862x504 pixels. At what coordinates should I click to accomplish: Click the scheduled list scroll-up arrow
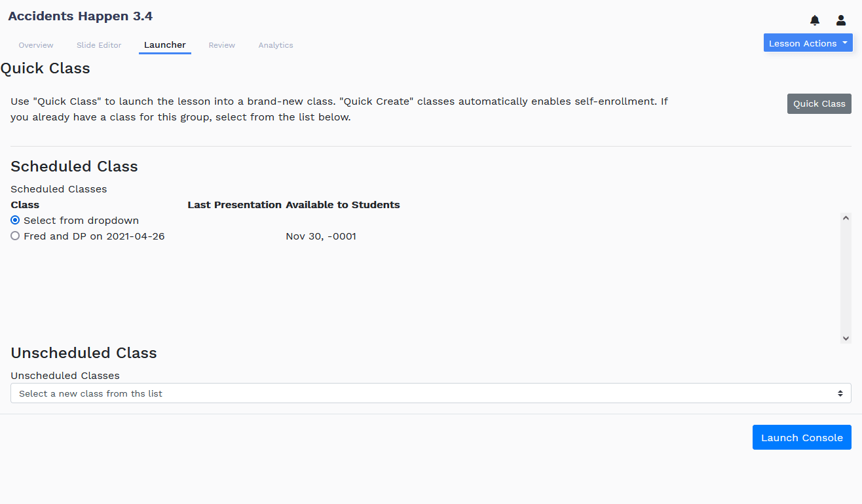[846, 218]
